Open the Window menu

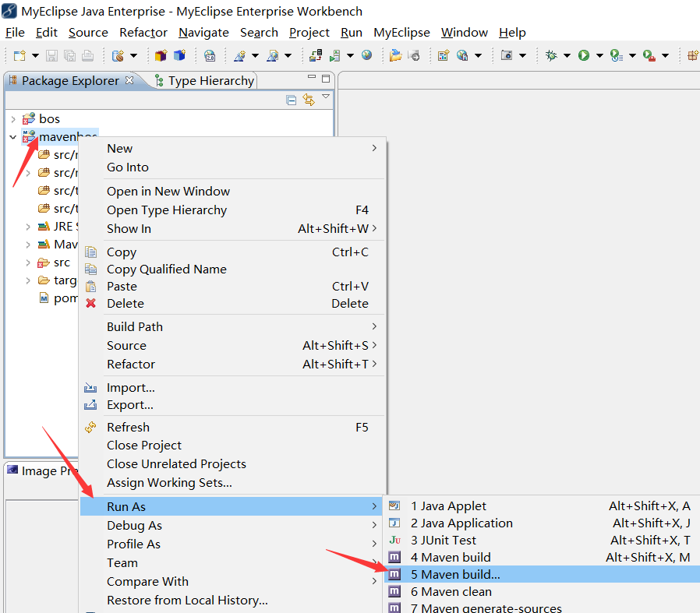(465, 33)
